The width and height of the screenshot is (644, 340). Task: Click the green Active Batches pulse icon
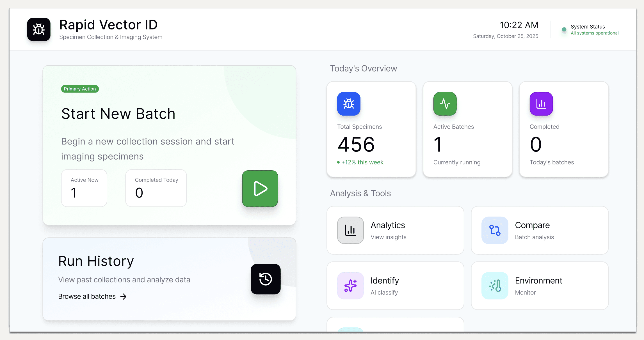445,104
